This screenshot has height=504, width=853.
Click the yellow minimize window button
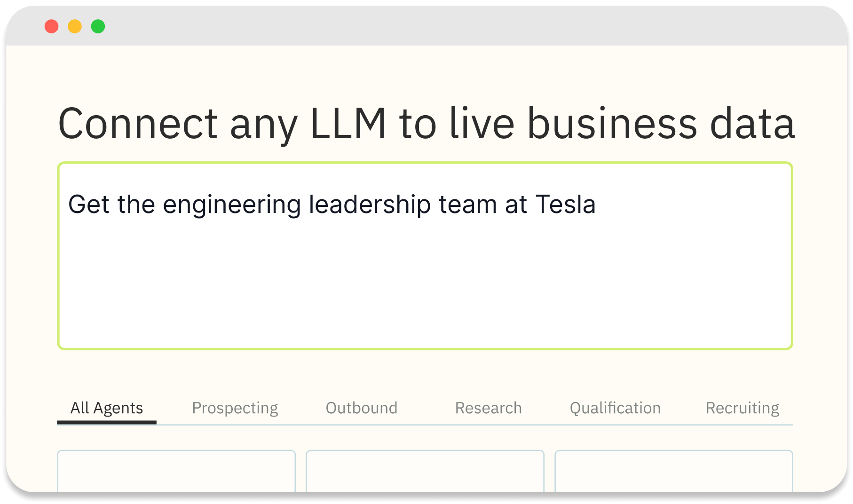pyautogui.click(x=75, y=26)
